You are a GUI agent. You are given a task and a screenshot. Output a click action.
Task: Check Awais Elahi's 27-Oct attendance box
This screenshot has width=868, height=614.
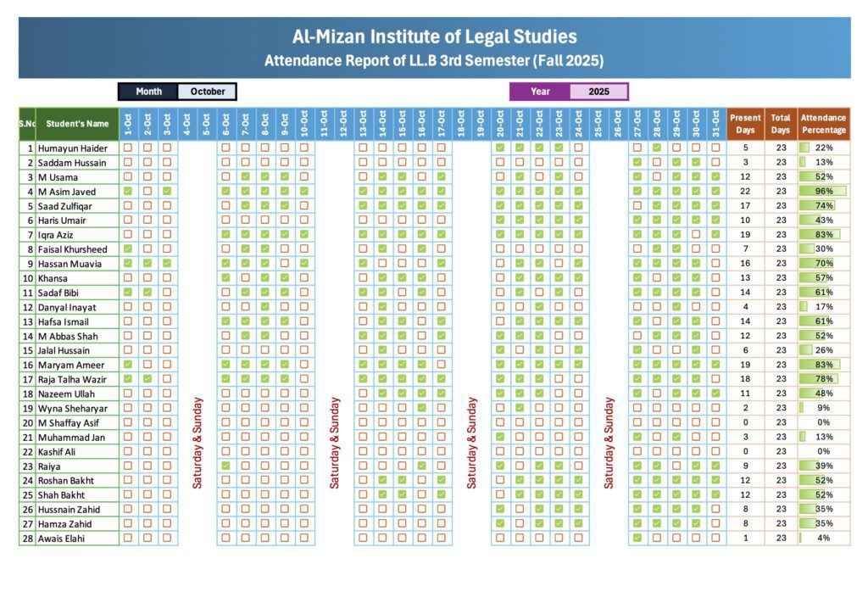[637, 538]
